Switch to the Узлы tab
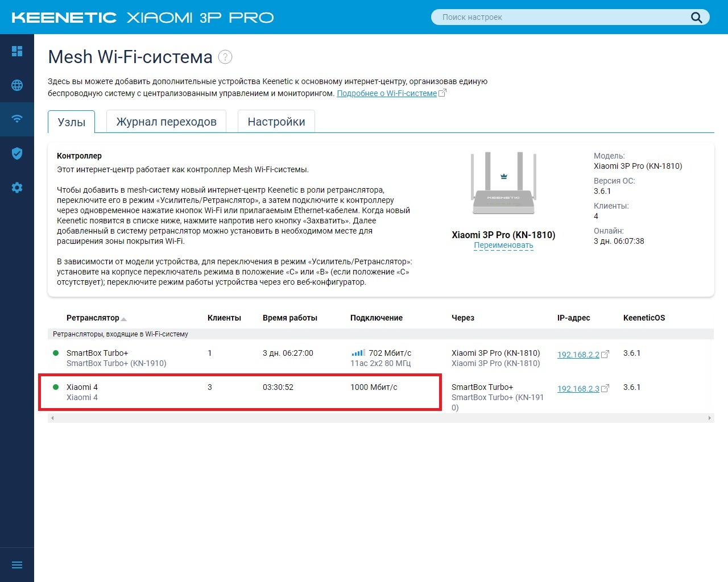The width and height of the screenshot is (728, 582). click(72, 122)
